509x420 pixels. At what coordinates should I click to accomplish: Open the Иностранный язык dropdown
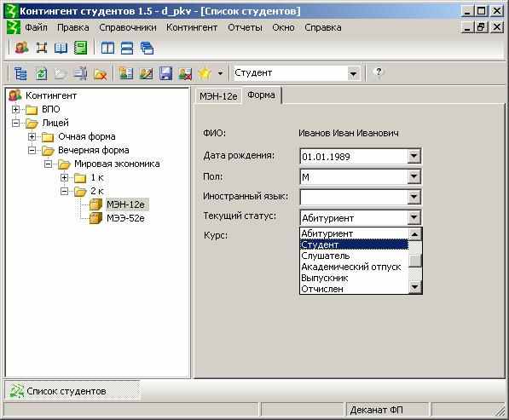pyautogui.click(x=414, y=197)
